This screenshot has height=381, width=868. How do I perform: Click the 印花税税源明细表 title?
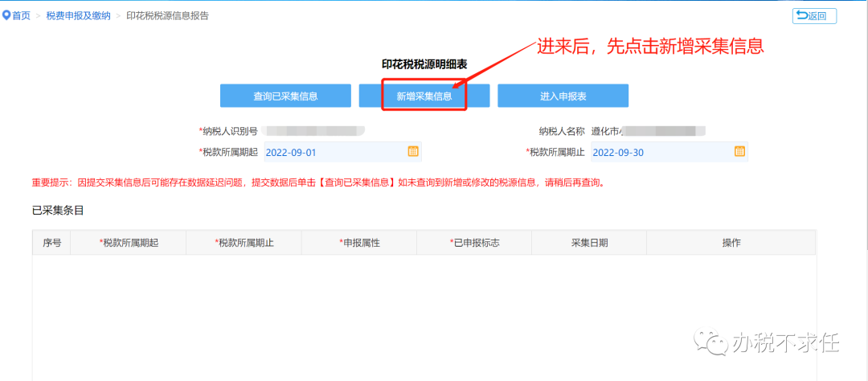click(424, 64)
